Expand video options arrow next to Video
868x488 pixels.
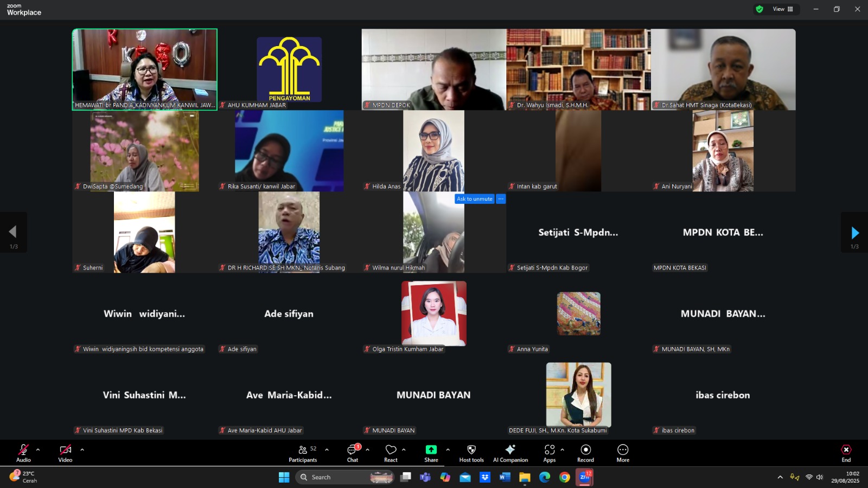82,450
